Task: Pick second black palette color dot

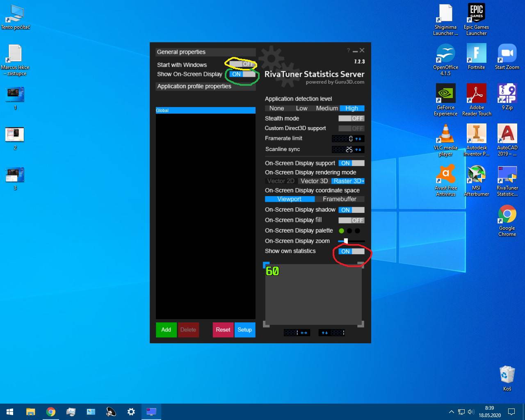Action: (349, 231)
